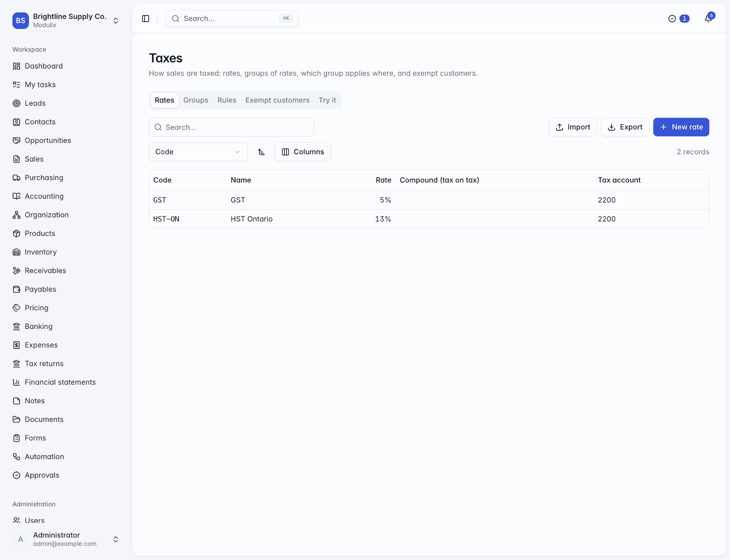Switch to the Groups tab
730x560 pixels.
coord(196,100)
